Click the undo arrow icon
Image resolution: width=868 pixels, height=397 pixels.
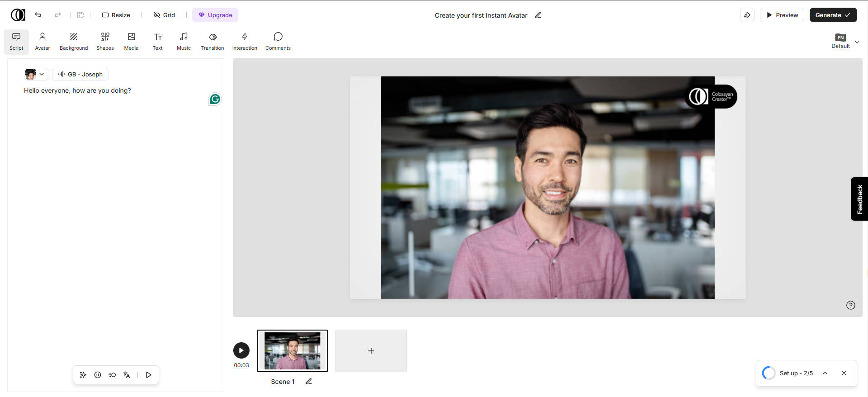tap(38, 15)
